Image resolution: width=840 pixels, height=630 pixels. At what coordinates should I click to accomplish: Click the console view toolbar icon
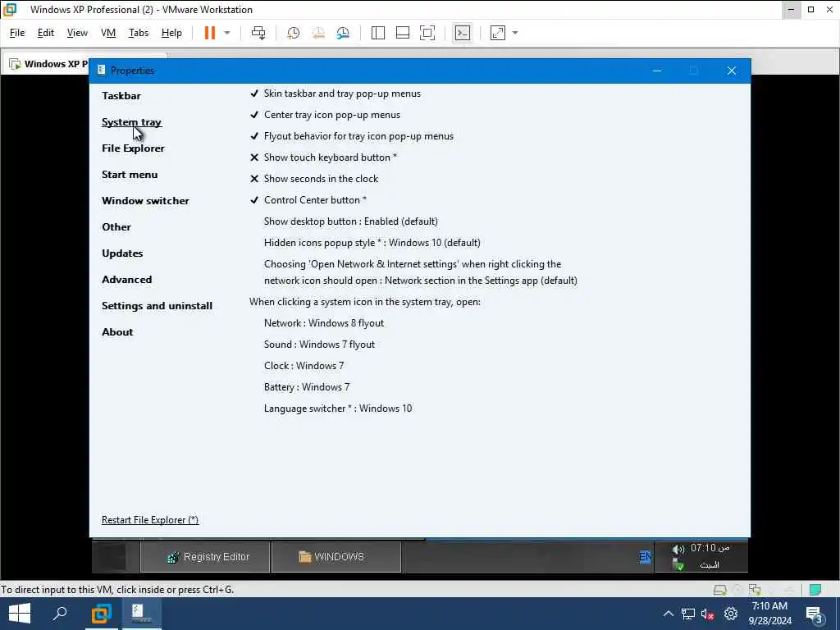click(463, 33)
